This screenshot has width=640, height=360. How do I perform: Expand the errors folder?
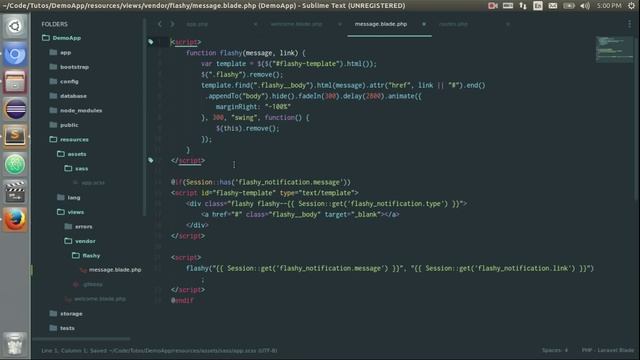point(78,227)
